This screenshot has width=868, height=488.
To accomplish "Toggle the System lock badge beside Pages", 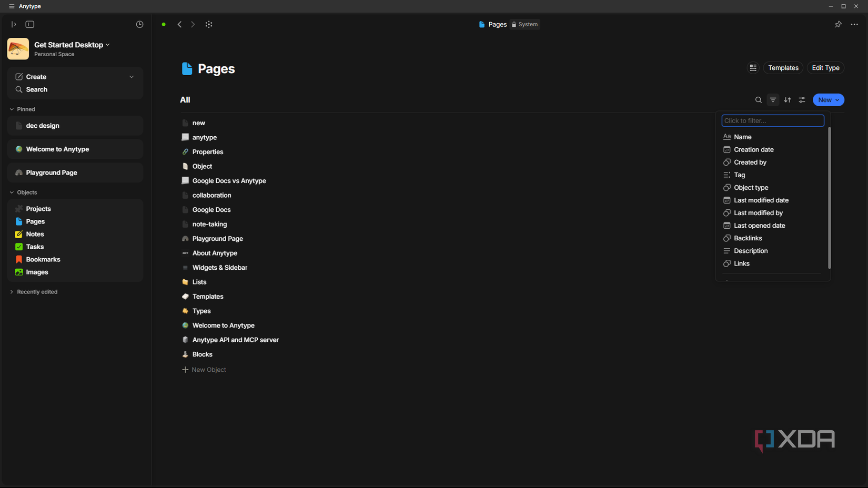I will pyautogui.click(x=524, y=24).
